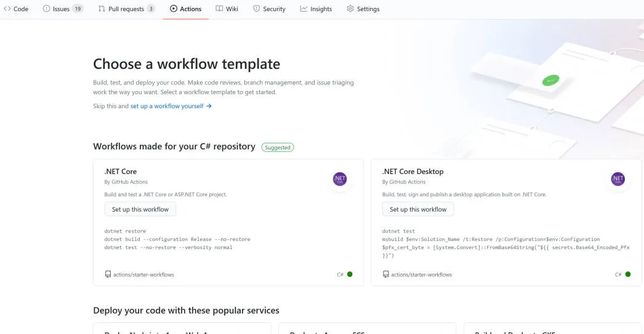Viewport: 644px width, 334px height.
Task: Click the green C# language dot in .NET Core Desktop card
Action: pyautogui.click(x=627, y=274)
